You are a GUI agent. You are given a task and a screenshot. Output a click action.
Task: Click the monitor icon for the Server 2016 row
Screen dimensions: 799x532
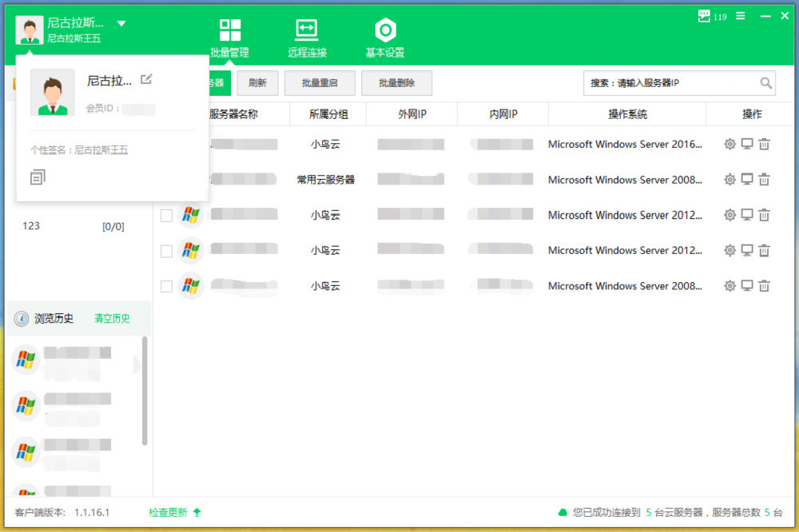click(747, 145)
